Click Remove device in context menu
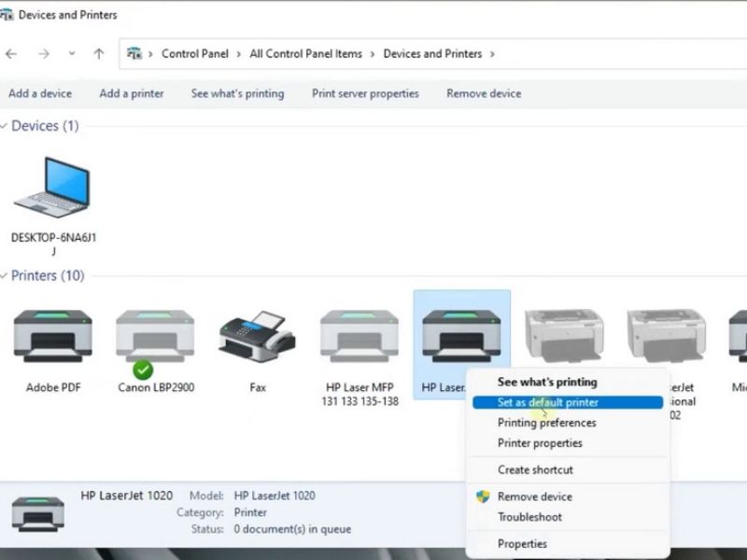 point(534,497)
